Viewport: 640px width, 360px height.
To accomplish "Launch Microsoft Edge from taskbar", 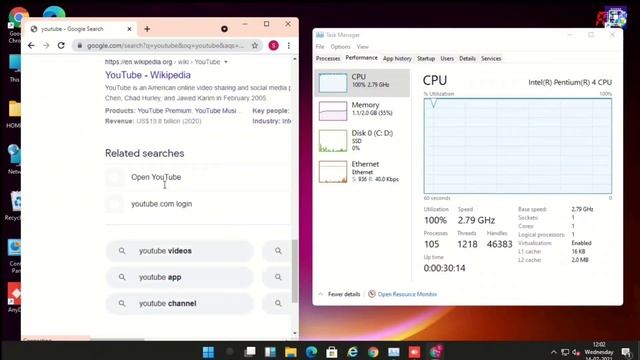I will [x=311, y=352].
